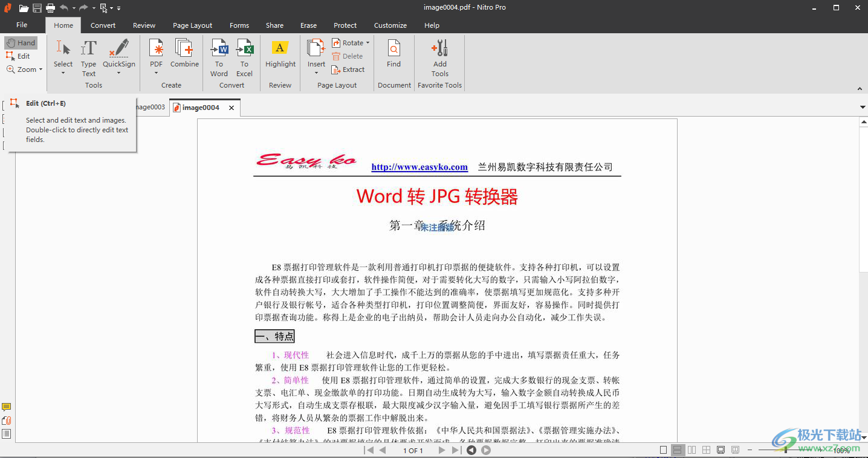Click the create PDF icon
This screenshot has width=868, height=458.
coord(157,48)
